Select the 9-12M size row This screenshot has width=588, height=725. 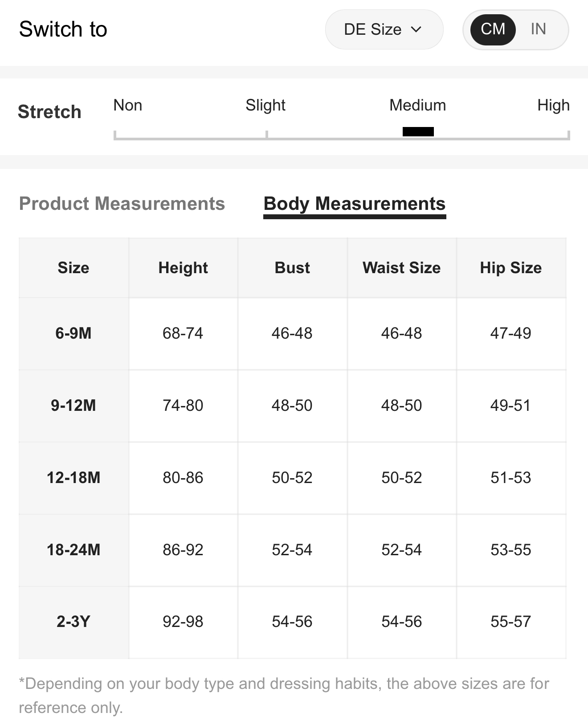[292, 406]
